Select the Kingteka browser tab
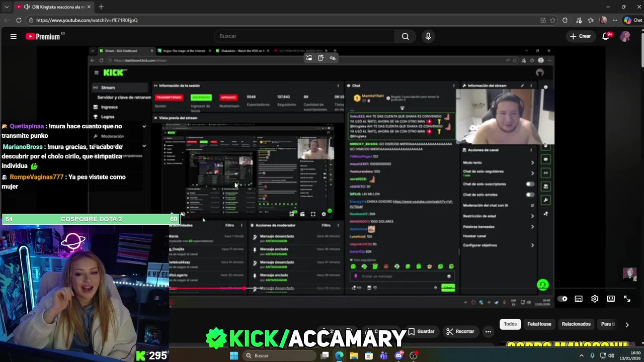 53,7
